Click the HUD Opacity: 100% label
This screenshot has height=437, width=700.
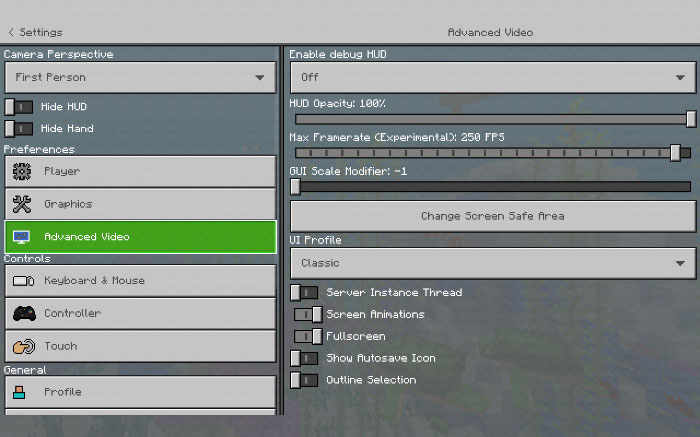[x=338, y=104]
